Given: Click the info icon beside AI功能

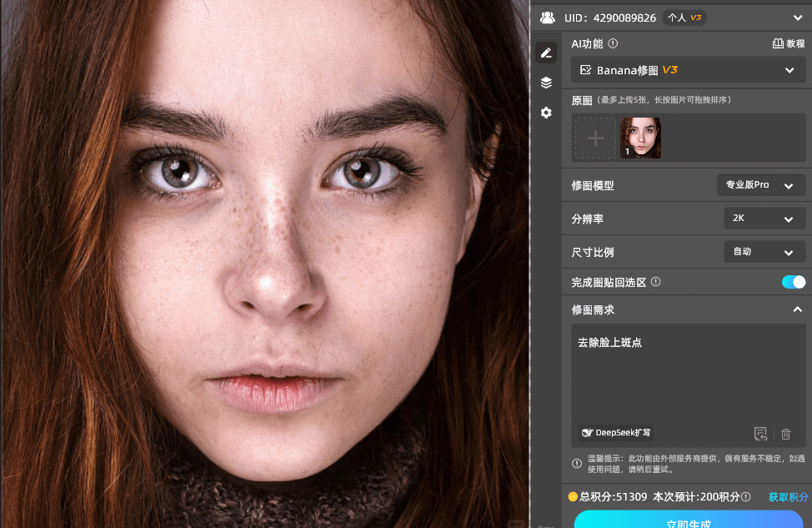Looking at the screenshot, I should (x=613, y=43).
